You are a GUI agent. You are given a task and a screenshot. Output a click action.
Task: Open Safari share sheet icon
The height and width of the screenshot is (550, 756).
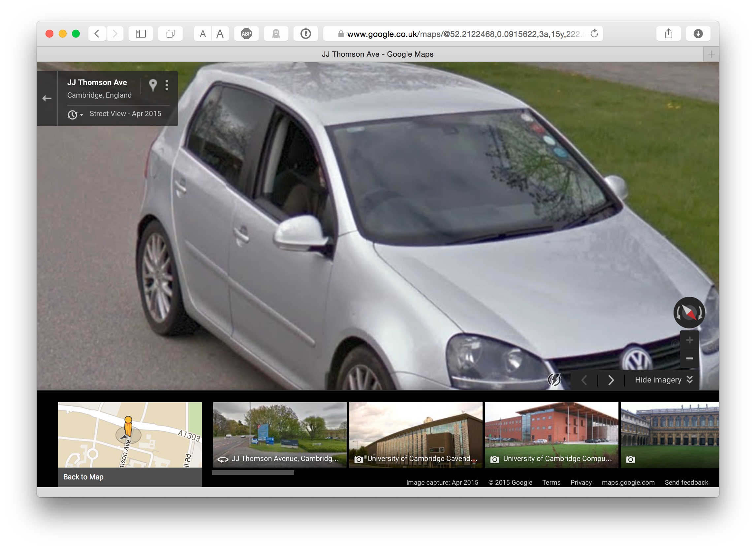(x=668, y=34)
